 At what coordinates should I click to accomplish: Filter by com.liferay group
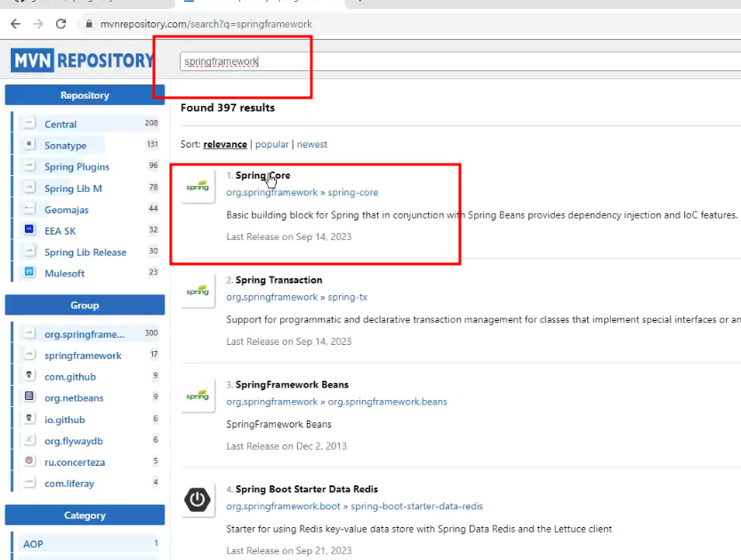(x=69, y=484)
